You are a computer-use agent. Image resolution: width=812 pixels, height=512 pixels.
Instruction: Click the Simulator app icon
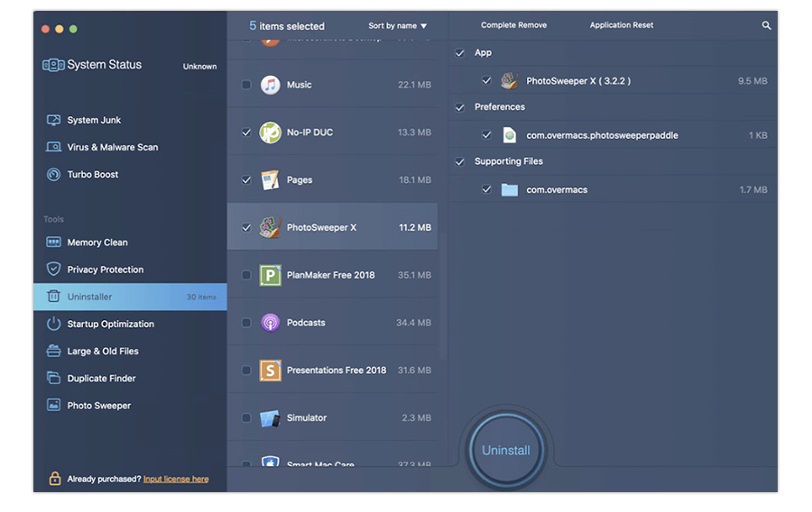pyautogui.click(x=270, y=418)
